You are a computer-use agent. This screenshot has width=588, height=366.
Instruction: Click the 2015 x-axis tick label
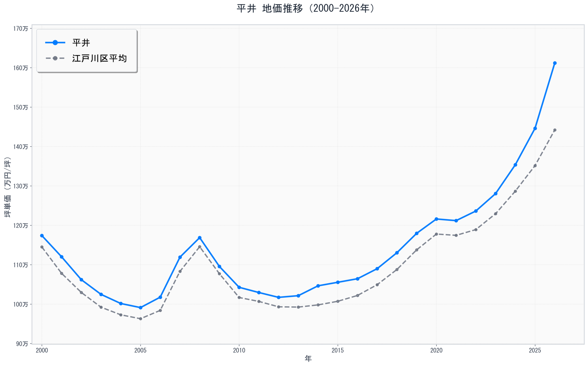pos(338,350)
